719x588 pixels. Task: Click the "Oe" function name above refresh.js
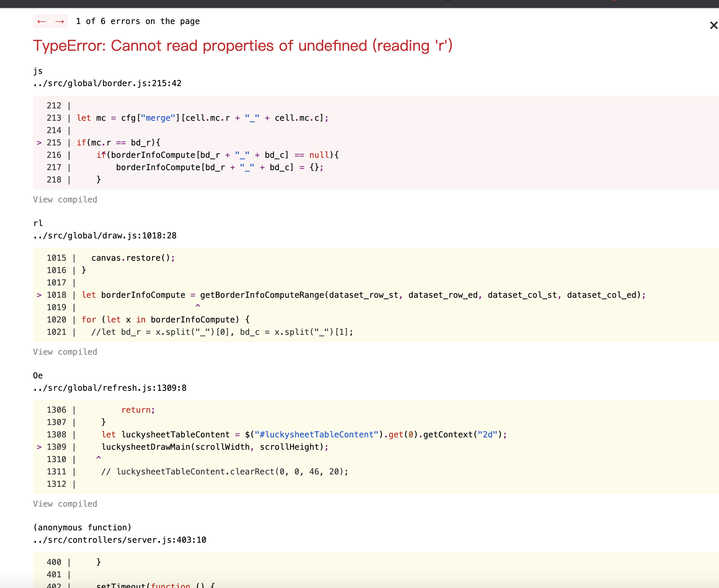pyautogui.click(x=38, y=375)
